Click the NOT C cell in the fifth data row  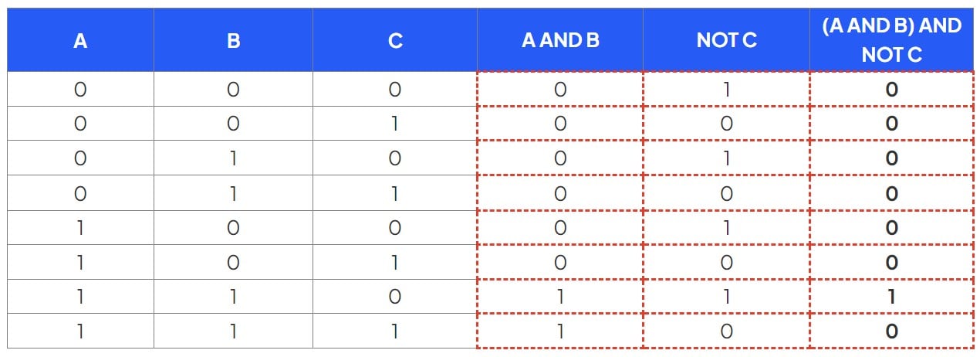pos(726,228)
